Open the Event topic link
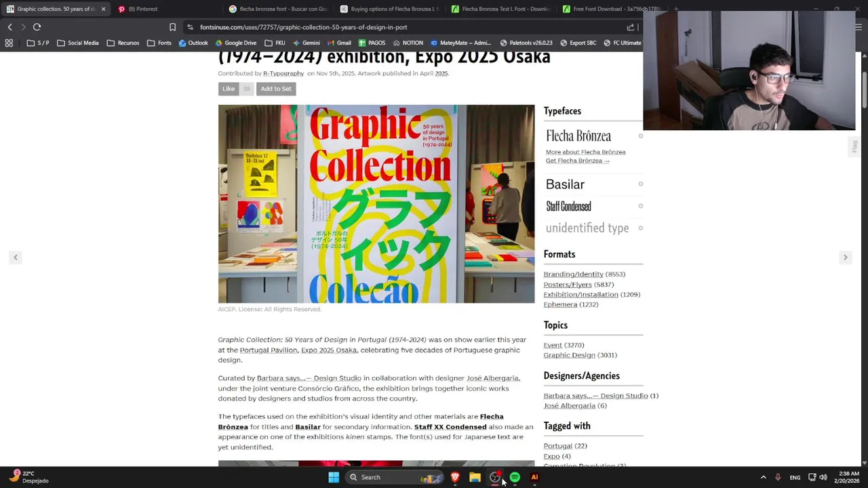The image size is (868, 488). pyautogui.click(x=553, y=345)
